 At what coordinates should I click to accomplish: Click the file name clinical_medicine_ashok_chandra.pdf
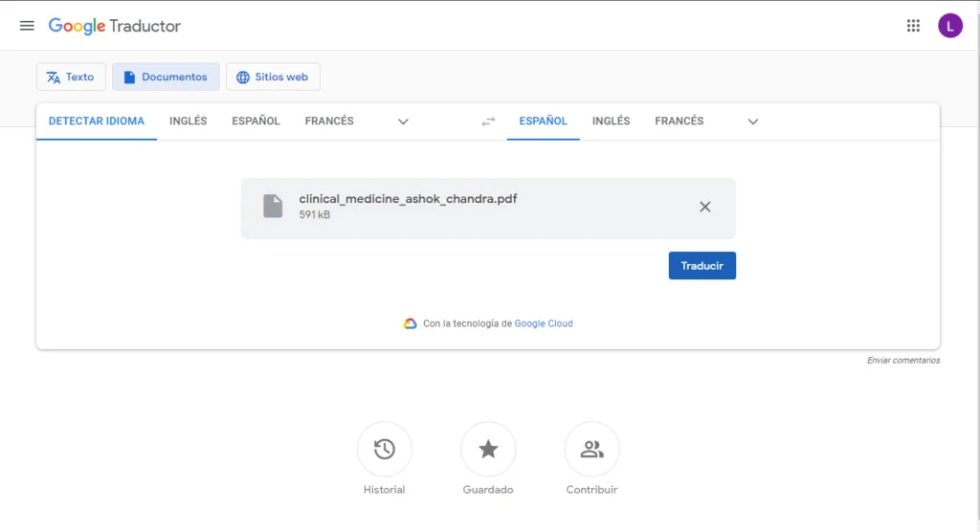coord(408,199)
